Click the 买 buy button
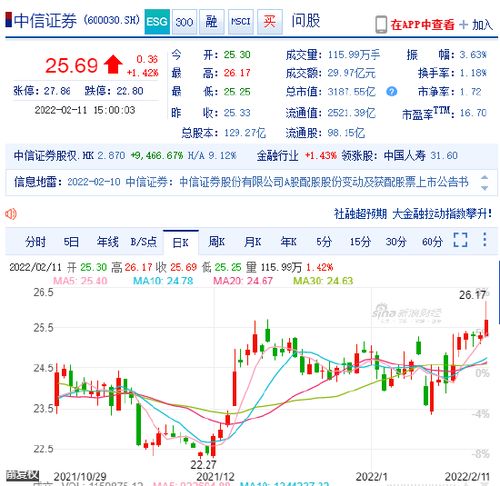The height and width of the screenshot is (486, 500). 270,22
